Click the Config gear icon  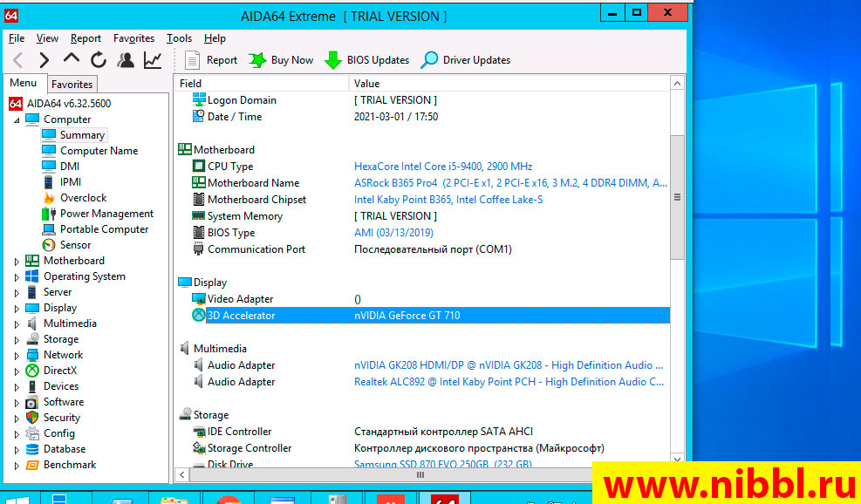click(32, 433)
